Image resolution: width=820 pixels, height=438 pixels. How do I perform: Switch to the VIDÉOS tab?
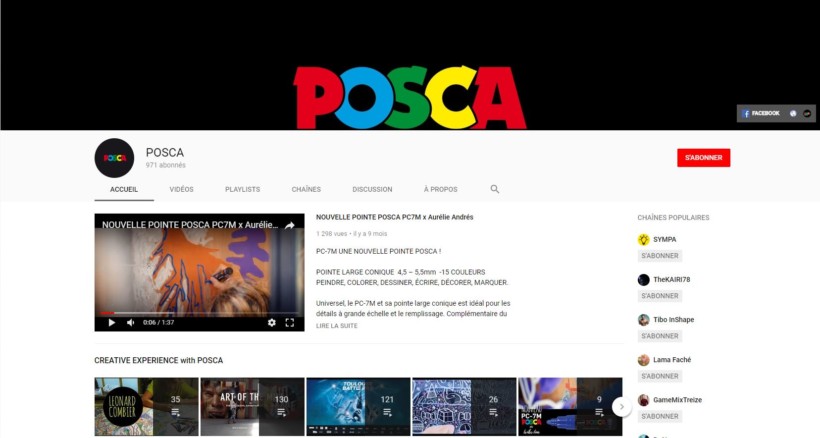(x=181, y=189)
